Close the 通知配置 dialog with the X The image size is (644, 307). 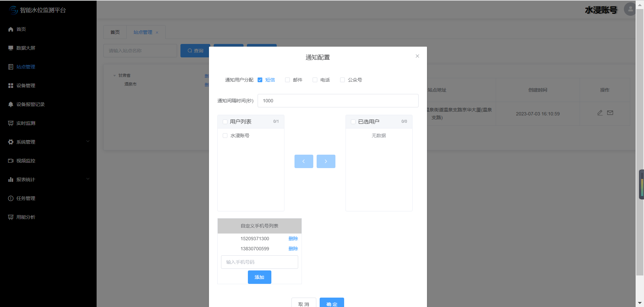[x=417, y=56]
